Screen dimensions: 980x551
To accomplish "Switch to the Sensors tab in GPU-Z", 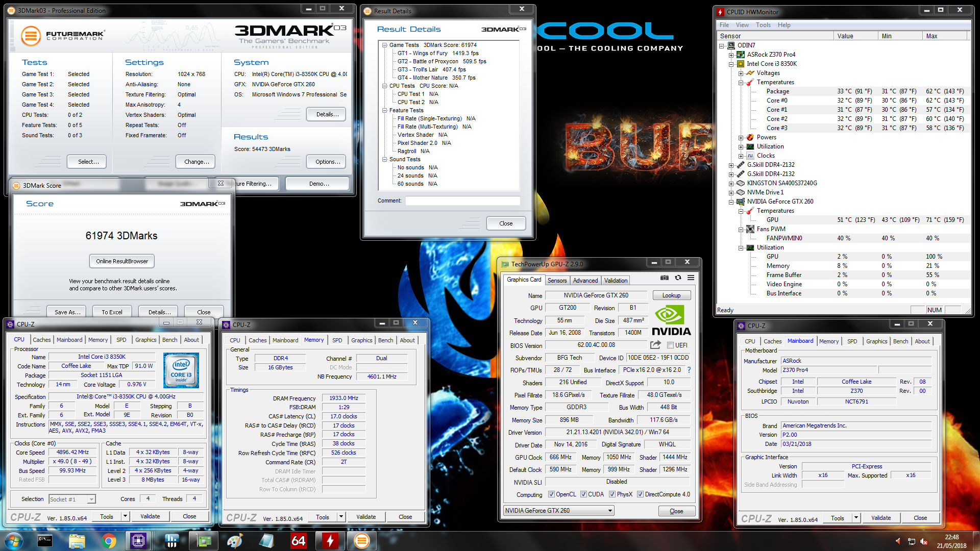I will [557, 281].
